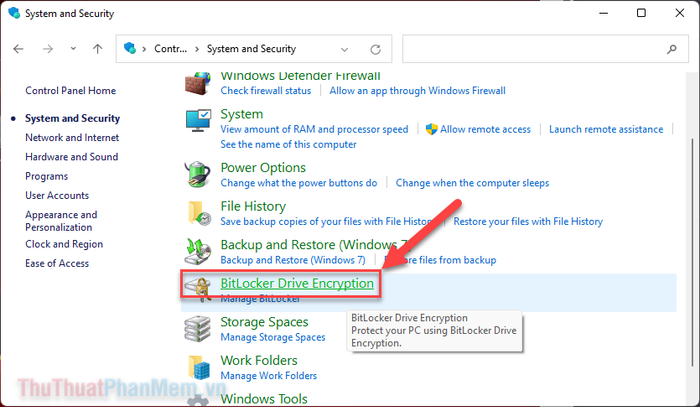
Task: Open the System heading link
Action: click(242, 114)
